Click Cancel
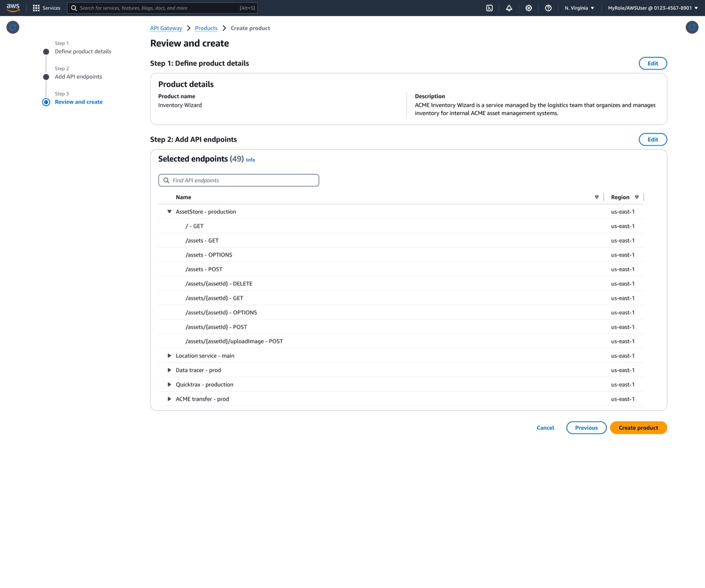 (x=545, y=428)
